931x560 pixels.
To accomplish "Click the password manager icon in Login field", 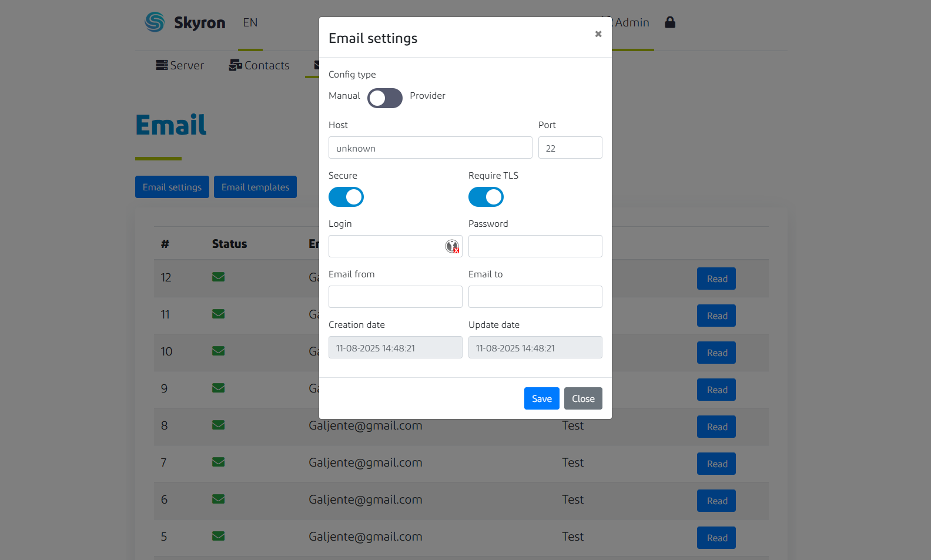I will click(452, 246).
